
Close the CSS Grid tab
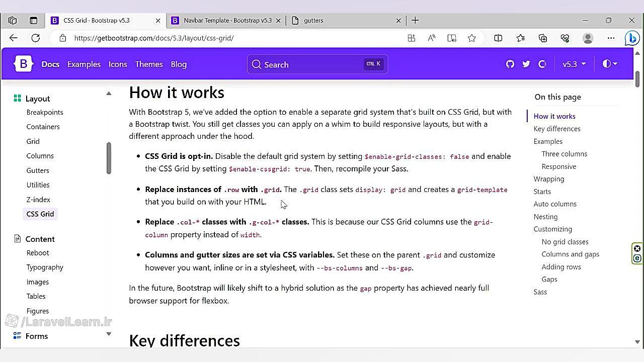[x=158, y=21]
